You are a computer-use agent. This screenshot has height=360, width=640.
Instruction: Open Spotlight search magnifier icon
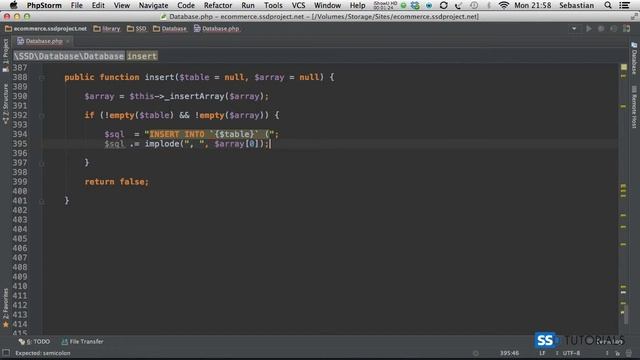(x=608, y=5)
